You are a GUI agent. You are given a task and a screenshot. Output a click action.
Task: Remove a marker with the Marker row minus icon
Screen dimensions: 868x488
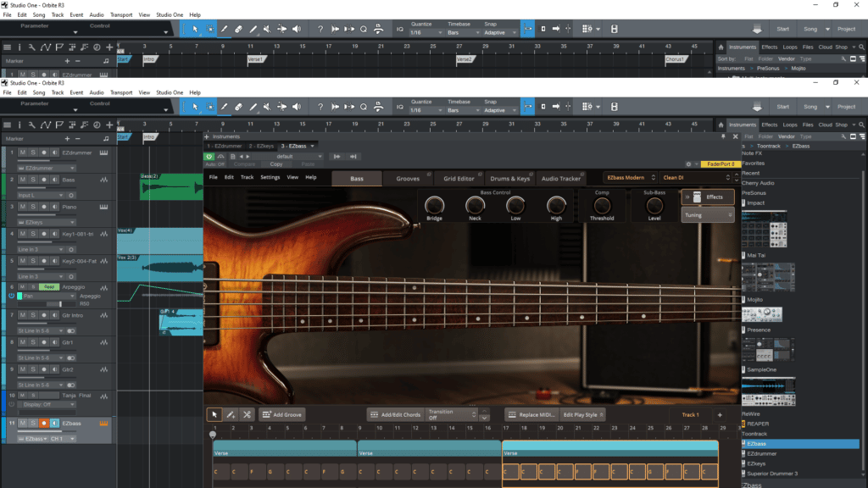tap(77, 139)
